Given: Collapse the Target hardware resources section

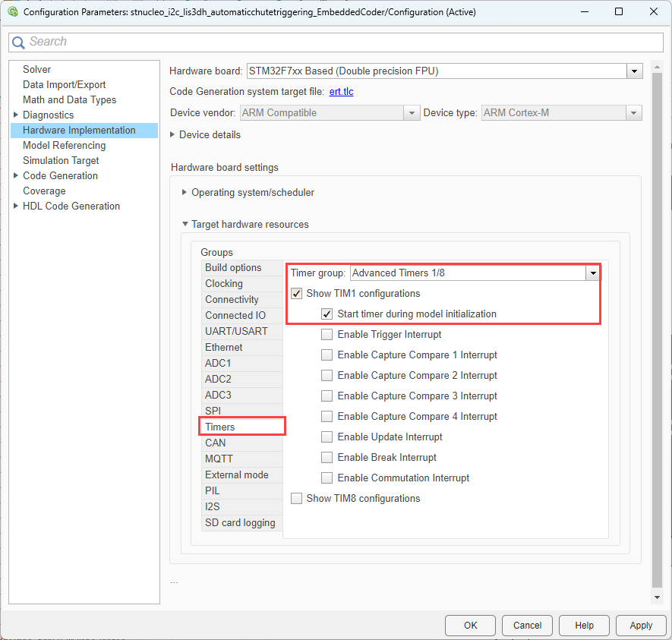Looking at the screenshot, I should 185,224.
